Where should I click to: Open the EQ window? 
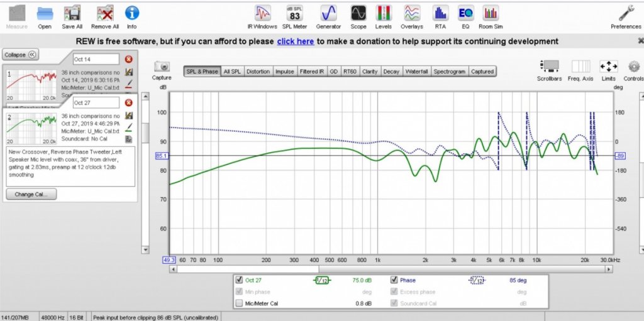click(466, 14)
